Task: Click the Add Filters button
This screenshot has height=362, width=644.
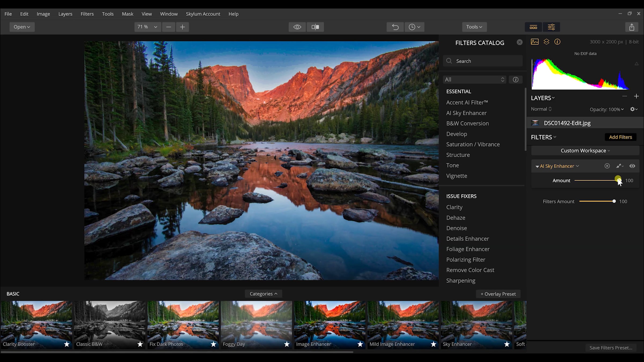Action: 620,137
